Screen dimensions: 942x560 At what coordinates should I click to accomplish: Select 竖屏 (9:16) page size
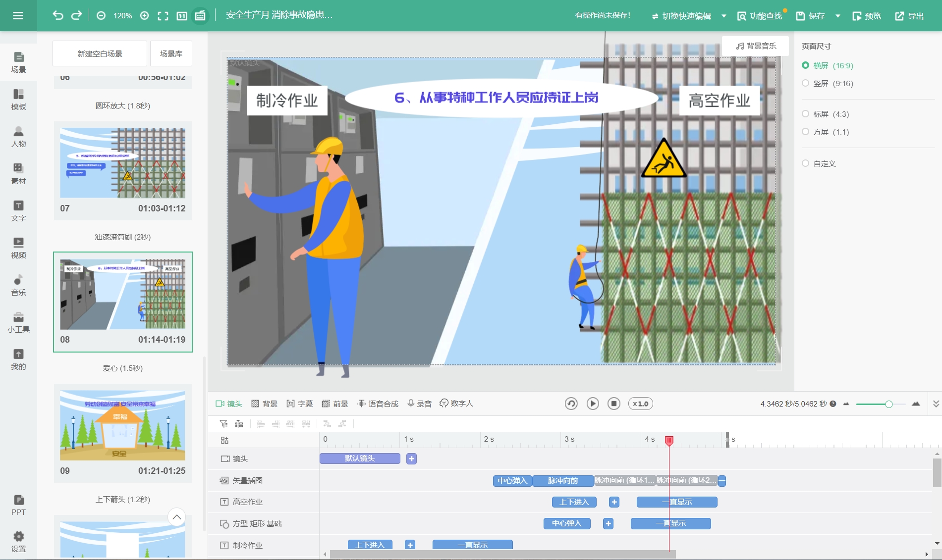click(828, 83)
